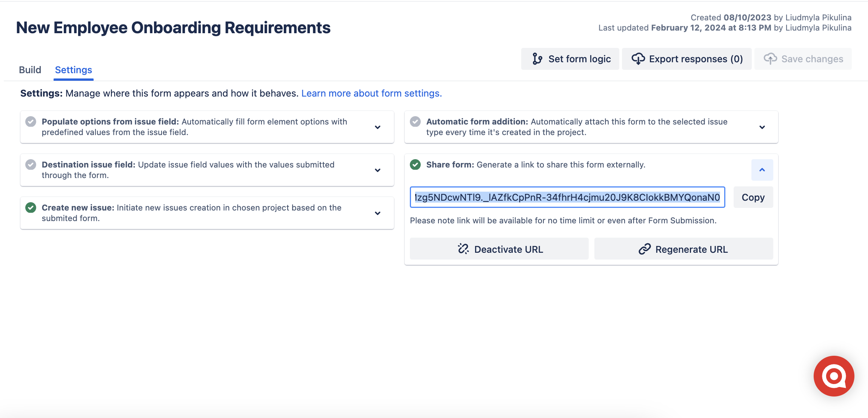Select the share form URL input field

pos(567,197)
